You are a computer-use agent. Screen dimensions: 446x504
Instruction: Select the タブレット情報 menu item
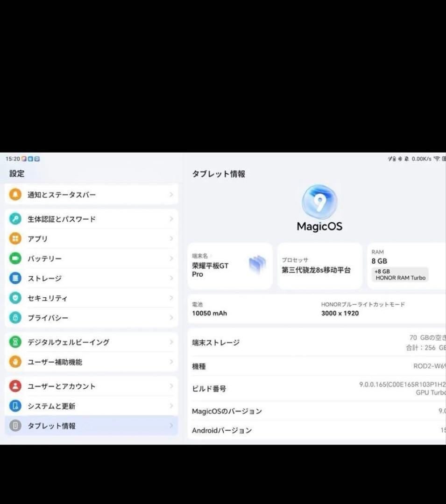point(52,426)
